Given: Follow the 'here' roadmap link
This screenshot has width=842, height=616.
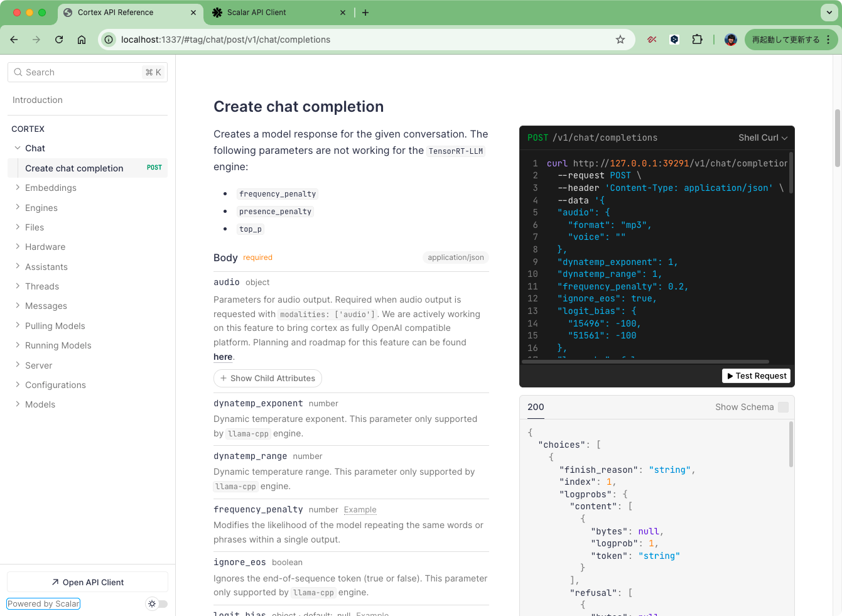Looking at the screenshot, I should [x=223, y=357].
